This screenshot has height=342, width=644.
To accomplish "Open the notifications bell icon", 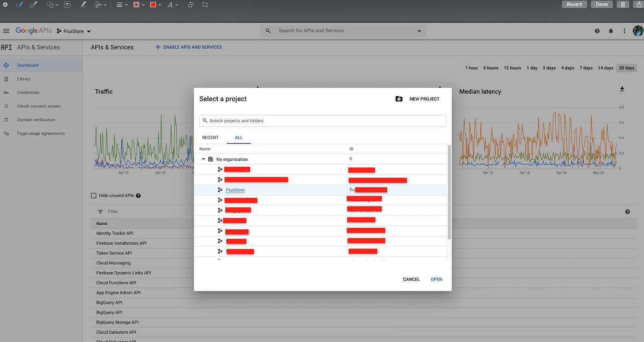I will click(x=611, y=31).
